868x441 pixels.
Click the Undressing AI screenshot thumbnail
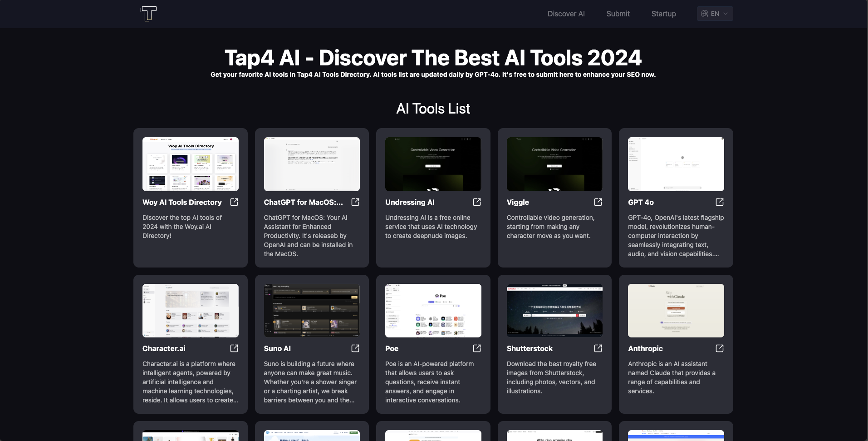coord(433,164)
